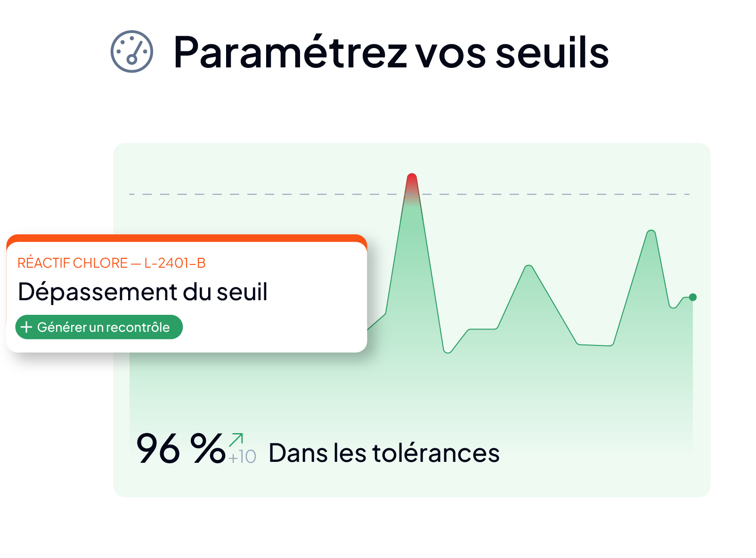Image resolution: width=756 pixels, height=558 pixels.
Task: Click the flat valley between last peaks
Action: click(x=594, y=345)
